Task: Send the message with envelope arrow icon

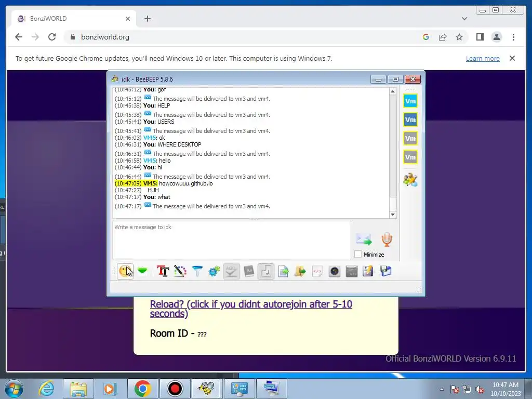Action: coord(364,240)
